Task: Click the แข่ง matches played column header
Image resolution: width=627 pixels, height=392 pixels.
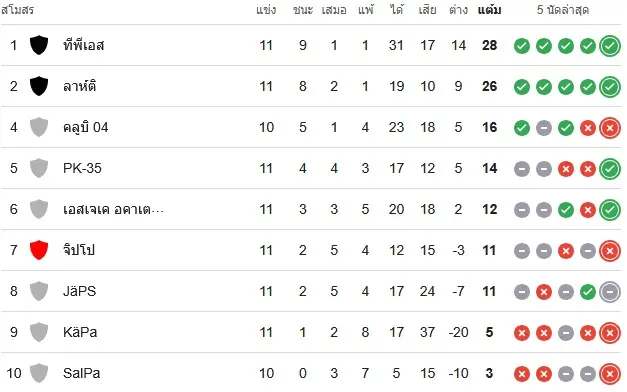Action: [266, 10]
